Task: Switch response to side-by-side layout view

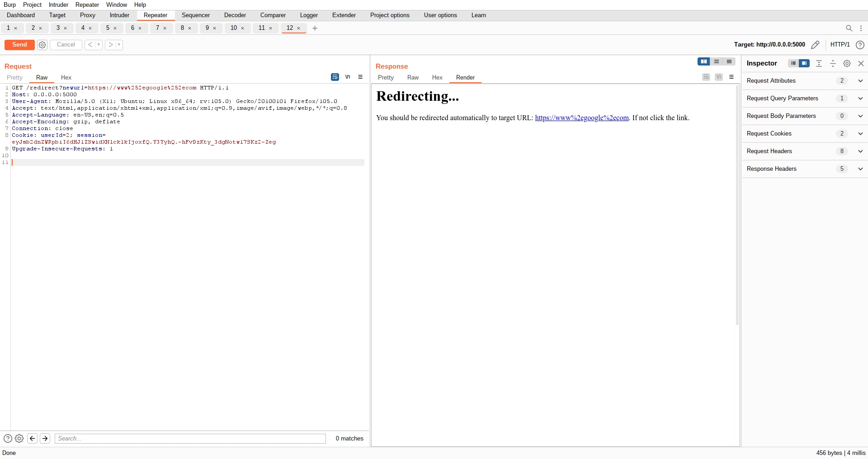Action: [x=703, y=61]
